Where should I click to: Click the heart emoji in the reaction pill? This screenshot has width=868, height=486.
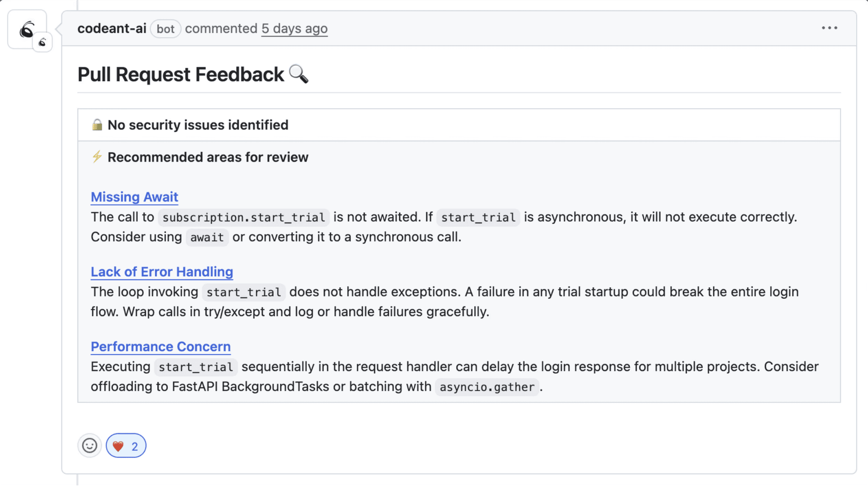coord(118,445)
